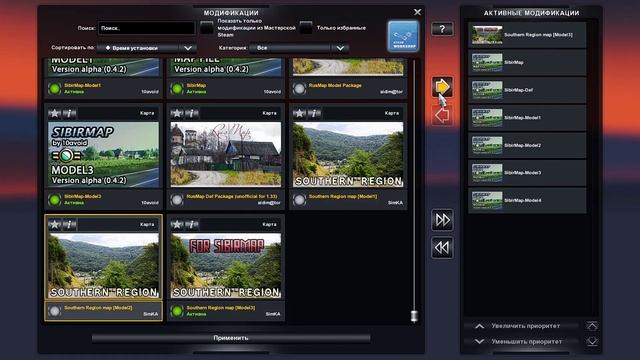Select Southern Region map [Model3] in active list
The image size is (640, 360).
[x=527, y=35]
